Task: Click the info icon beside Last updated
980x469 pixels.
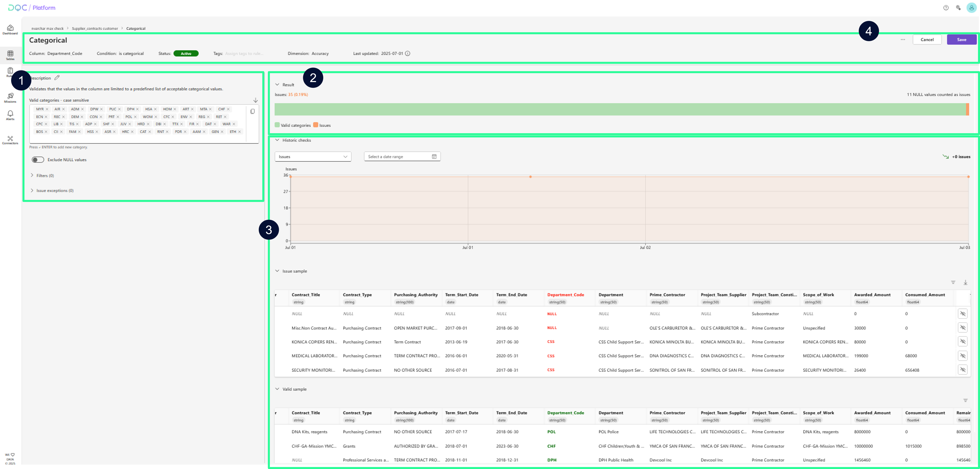Action: tap(407, 54)
